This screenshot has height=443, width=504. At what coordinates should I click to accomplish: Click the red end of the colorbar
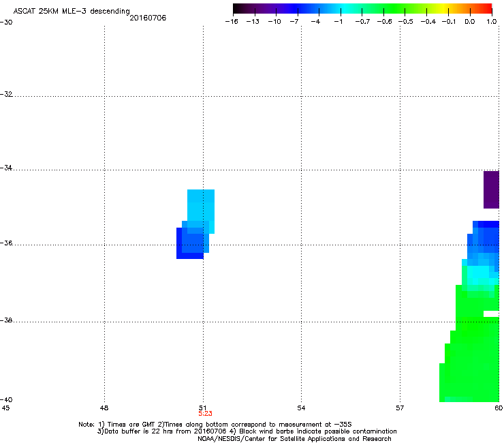coord(486,8)
